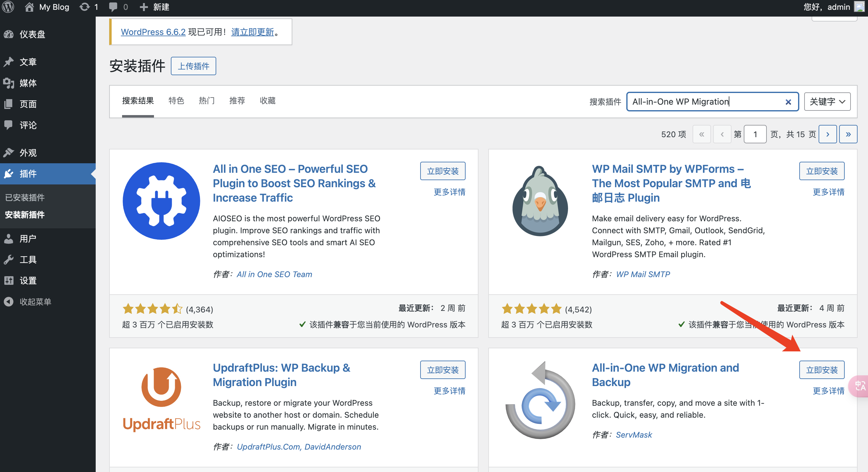Focus the plugin search input

712,102
